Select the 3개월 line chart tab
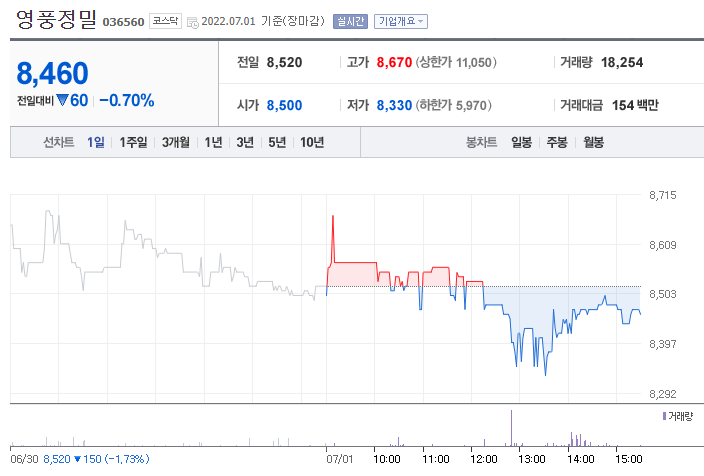Viewport: 704px width, 476px height. 176,142
